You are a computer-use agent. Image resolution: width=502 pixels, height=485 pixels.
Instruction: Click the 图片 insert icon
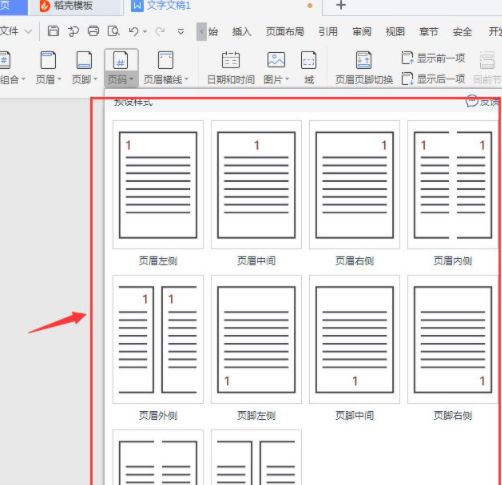pyautogui.click(x=276, y=60)
